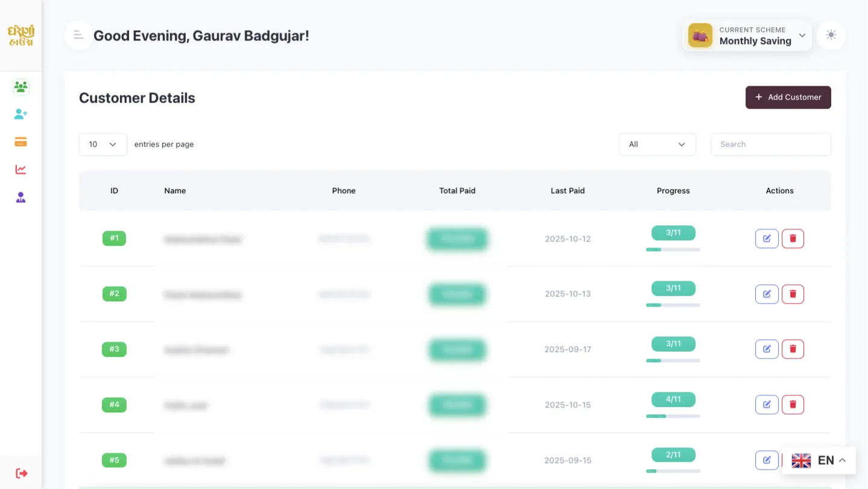
Task: Delete customer #4 with the trash icon
Action: tap(793, 404)
